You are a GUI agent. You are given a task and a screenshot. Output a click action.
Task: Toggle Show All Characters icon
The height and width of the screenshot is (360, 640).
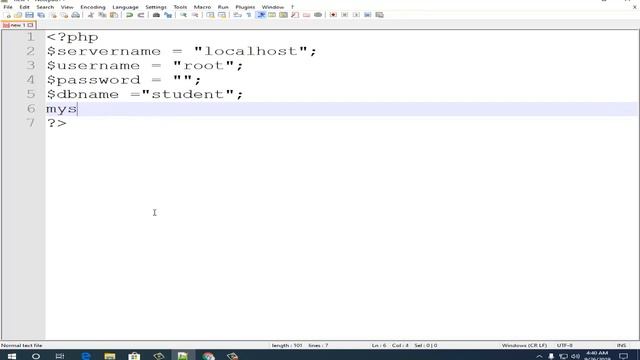[x=249, y=15]
